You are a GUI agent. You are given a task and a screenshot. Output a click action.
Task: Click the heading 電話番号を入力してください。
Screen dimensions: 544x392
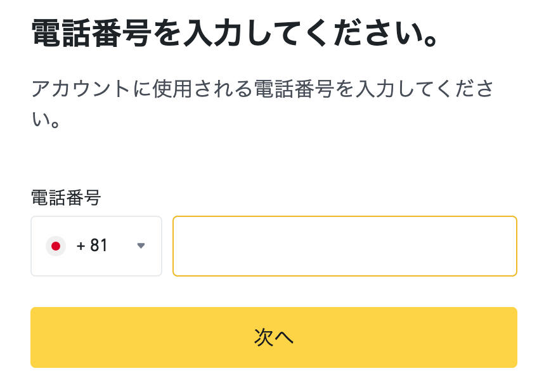235,33
